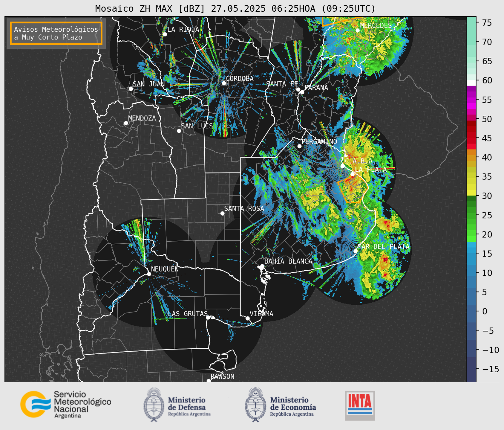The image size is (504, 430).
Task: Click the INTA logo
Action: tap(360, 405)
